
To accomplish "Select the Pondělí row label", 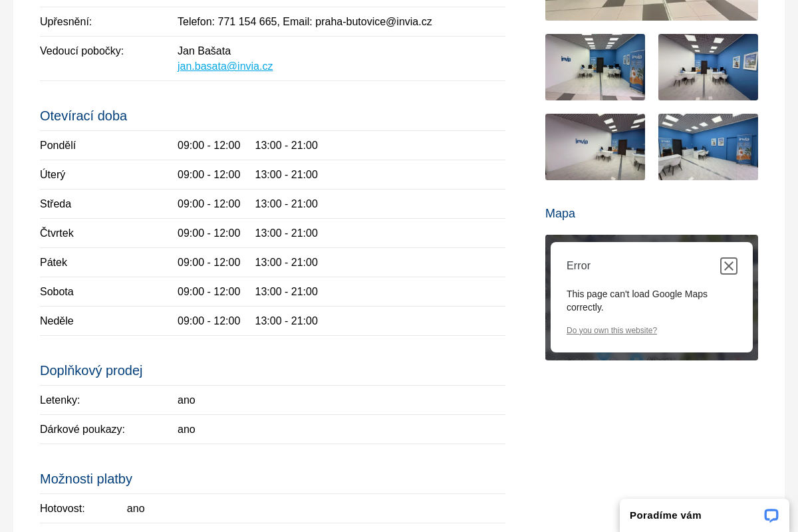I will click(58, 146).
